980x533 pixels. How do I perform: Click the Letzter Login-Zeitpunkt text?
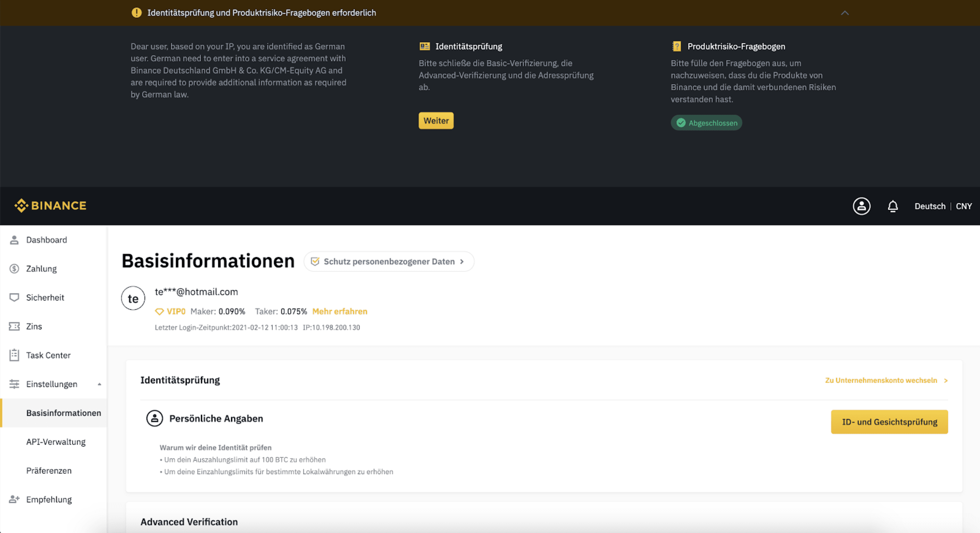[226, 328]
